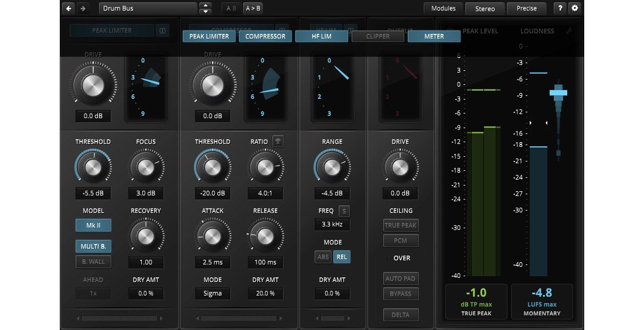Click the RECOVERY knob
Viewport: 644px width, 330px height.
[x=146, y=236]
